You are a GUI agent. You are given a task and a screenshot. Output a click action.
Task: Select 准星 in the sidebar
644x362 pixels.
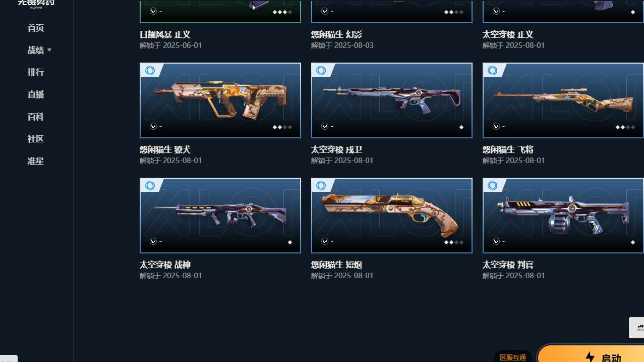click(x=36, y=161)
